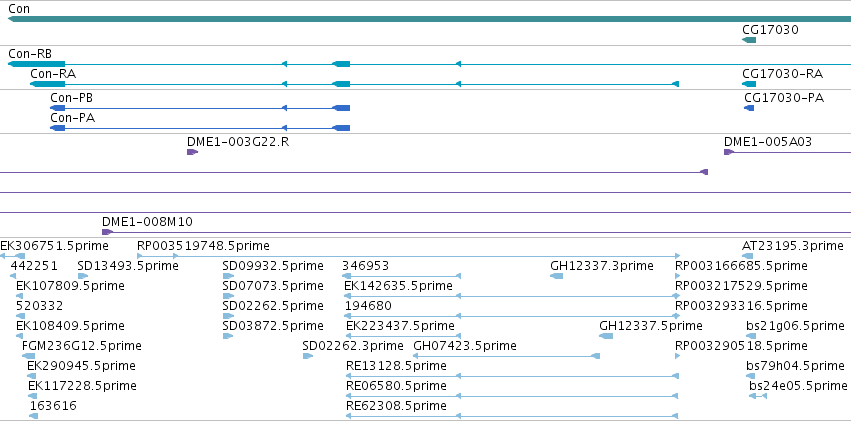Screen dimensions: 851x421
Task: Select the CG17030-PA label
Action: pyautogui.click(x=784, y=98)
